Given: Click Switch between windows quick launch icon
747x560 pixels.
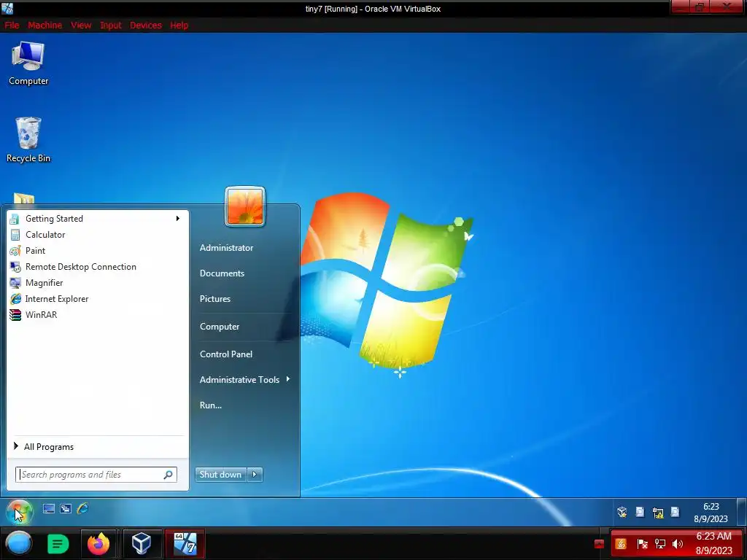Looking at the screenshot, I should (66, 508).
